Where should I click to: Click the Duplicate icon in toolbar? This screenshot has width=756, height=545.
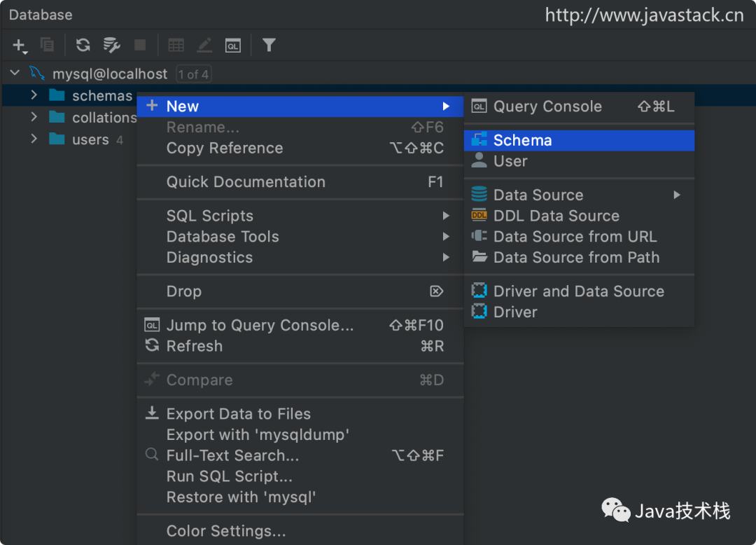(47, 44)
